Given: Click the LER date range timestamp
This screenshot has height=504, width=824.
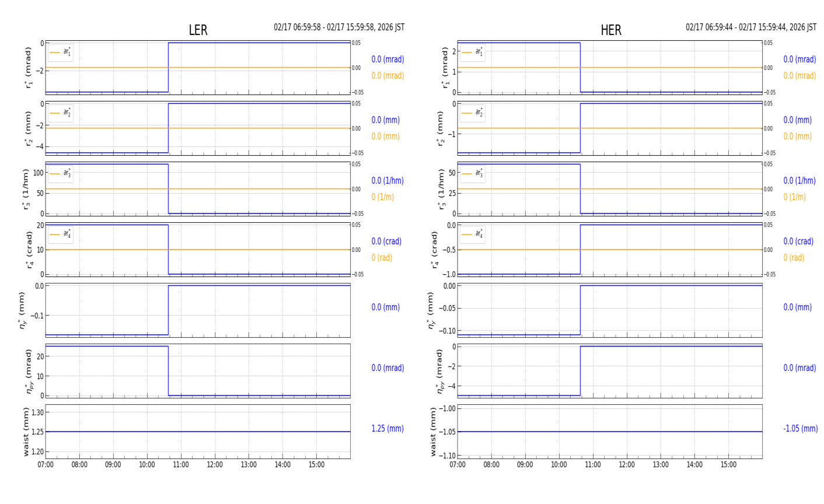Looking at the screenshot, I should [x=339, y=27].
